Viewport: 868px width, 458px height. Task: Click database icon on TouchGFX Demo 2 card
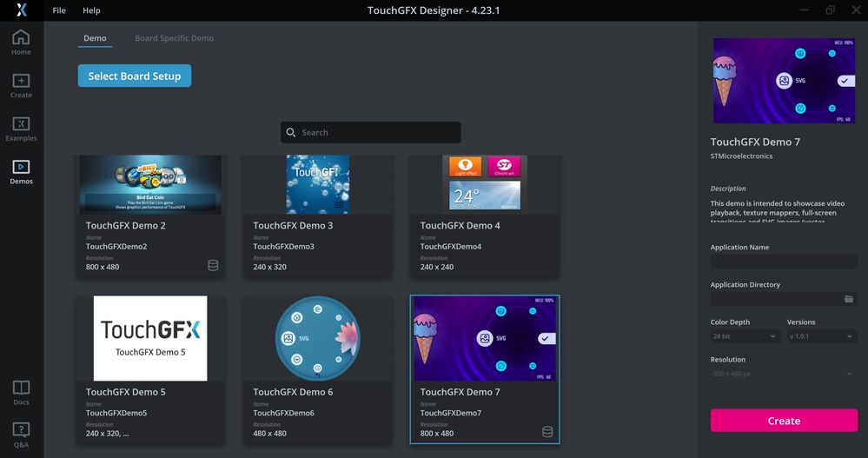pos(213,265)
